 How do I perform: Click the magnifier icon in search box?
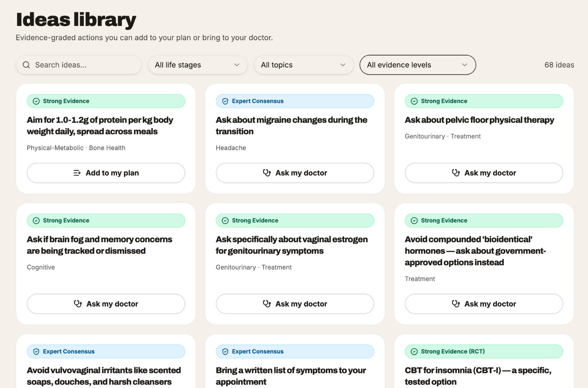26,65
